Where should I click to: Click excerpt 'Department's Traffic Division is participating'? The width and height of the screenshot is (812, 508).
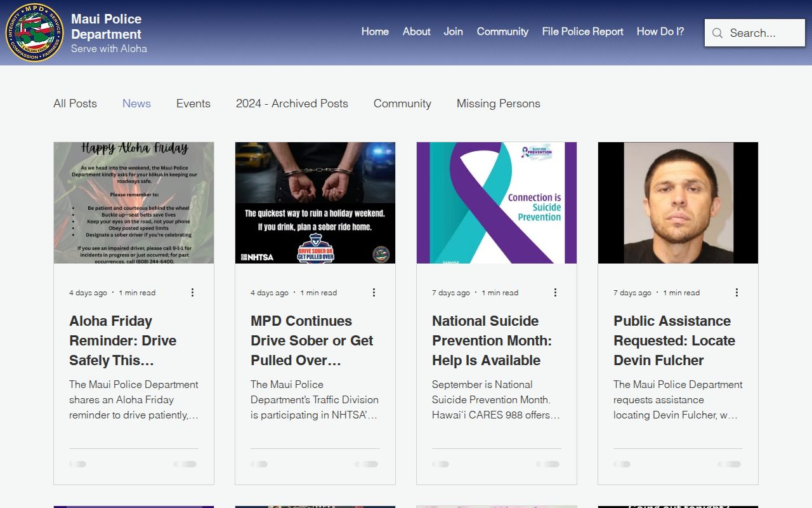pos(315,399)
